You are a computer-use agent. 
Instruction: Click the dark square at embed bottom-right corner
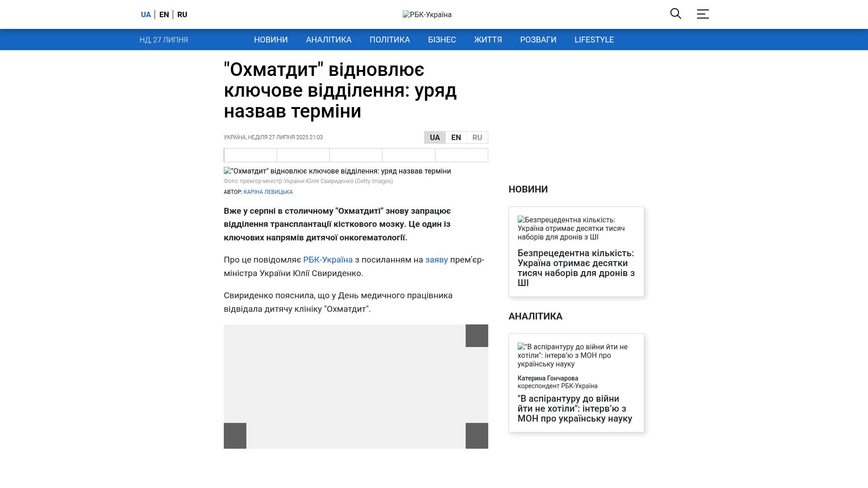coord(476,436)
